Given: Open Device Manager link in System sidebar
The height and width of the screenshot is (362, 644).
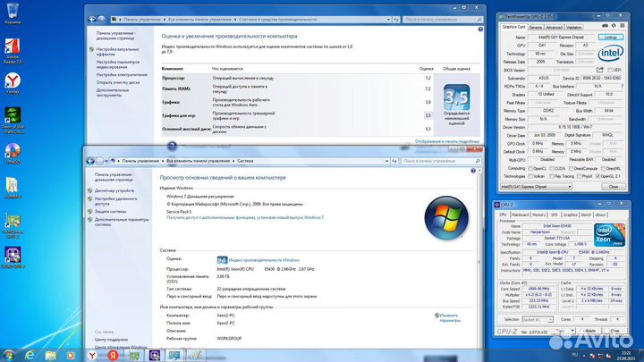Looking at the screenshot, I should pyautogui.click(x=114, y=190).
